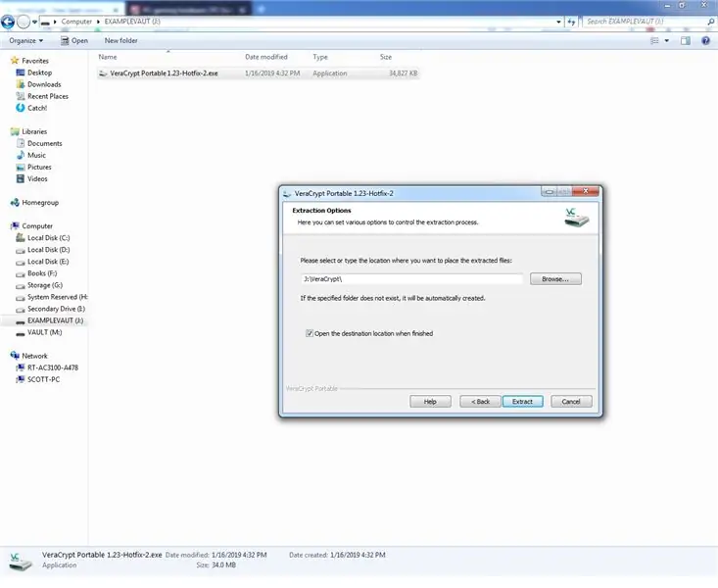The image size is (718, 588).
Task: Open the Organize dropdown menu
Action: pos(26,41)
